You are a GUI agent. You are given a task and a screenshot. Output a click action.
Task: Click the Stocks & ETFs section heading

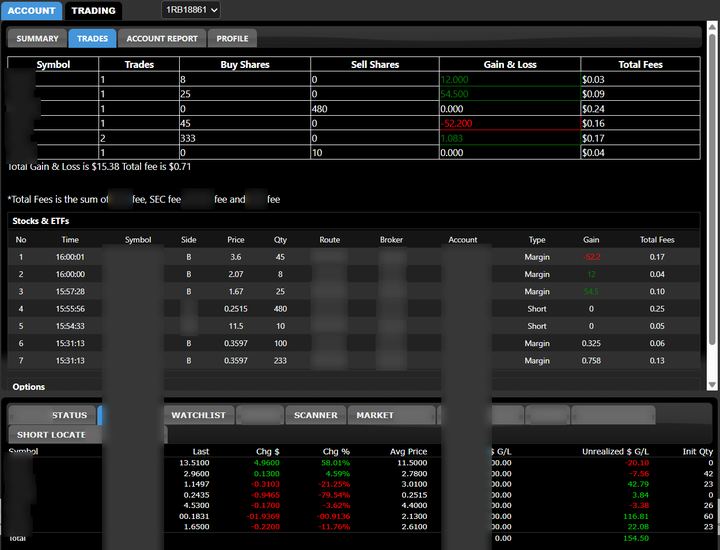pos(40,221)
